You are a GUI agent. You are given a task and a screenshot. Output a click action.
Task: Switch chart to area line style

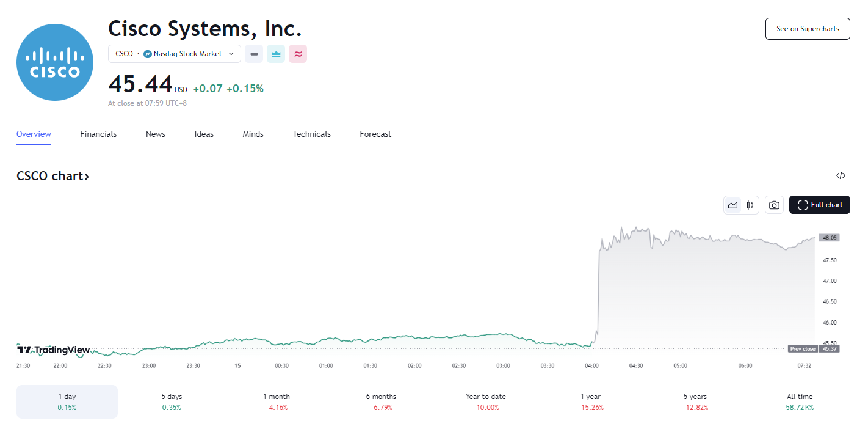coord(733,205)
